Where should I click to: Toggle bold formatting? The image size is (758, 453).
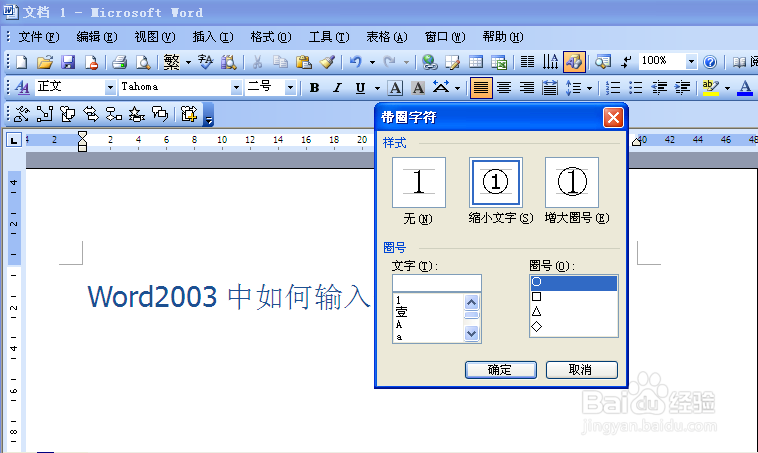(x=314, y=88)
